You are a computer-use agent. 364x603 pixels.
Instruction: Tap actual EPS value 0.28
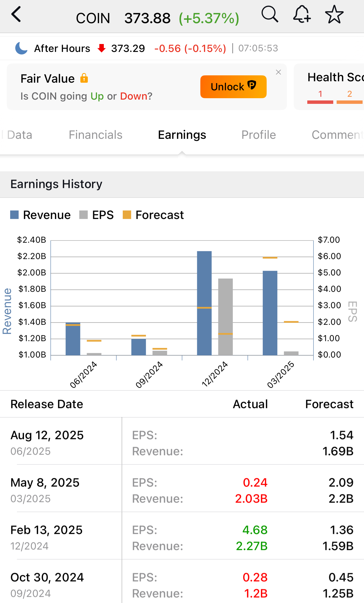255,577
